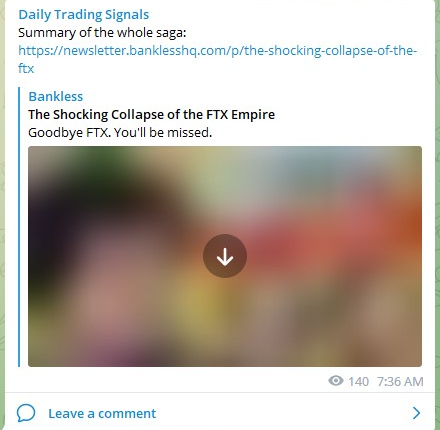Click the wrapped 'ftx' end of the URL
440x430 pixels.
tap(26, 68)
